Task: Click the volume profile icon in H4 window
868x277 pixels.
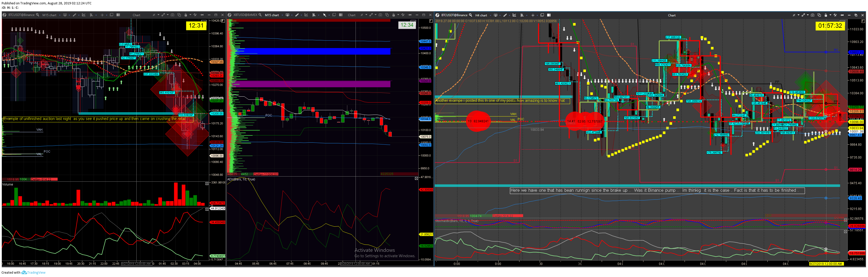Action: click(x=522, y=15)
